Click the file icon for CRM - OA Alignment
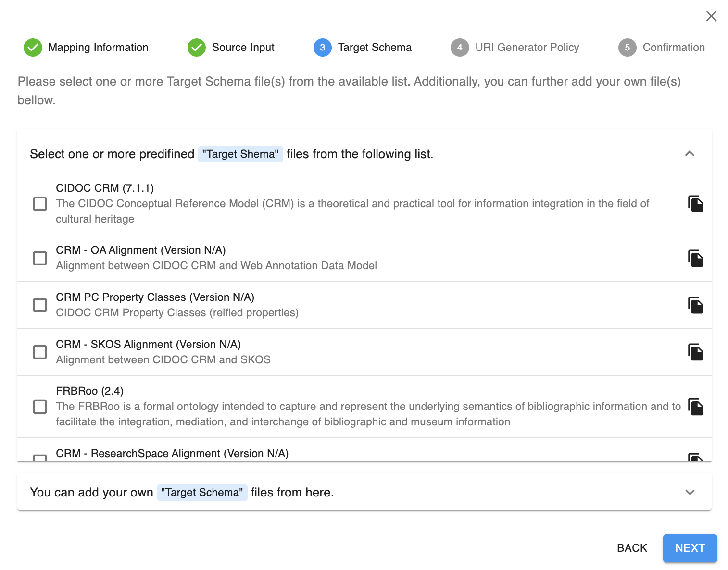Image resolution: width=728 pixels, height=570 pixels. (695, 258)
